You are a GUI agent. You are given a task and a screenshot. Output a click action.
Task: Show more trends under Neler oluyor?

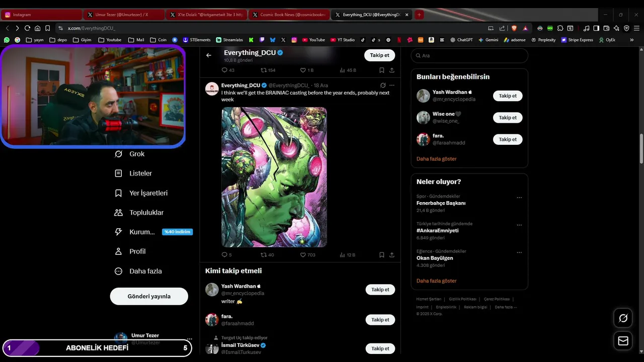pyautogui.click(x=436, y=281)
